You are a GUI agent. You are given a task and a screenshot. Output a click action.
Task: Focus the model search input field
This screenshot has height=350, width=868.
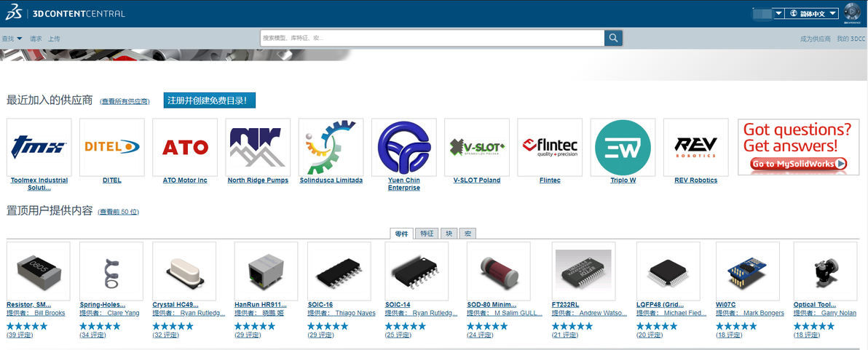pos(433,38)
